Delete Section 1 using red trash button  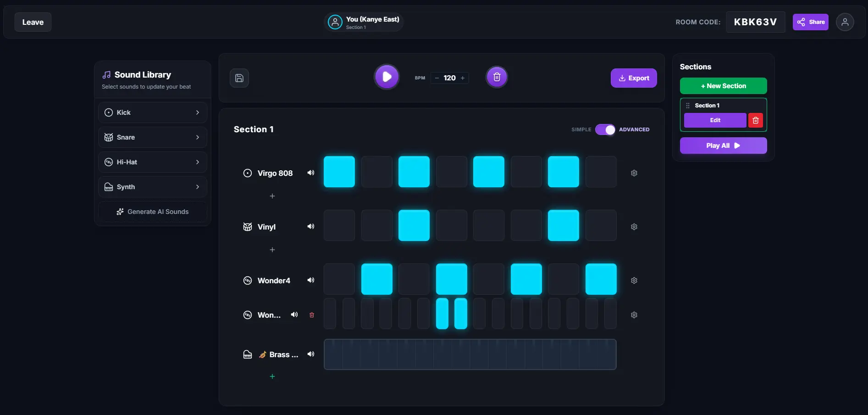pyautogui.click(x=755, y=120)
